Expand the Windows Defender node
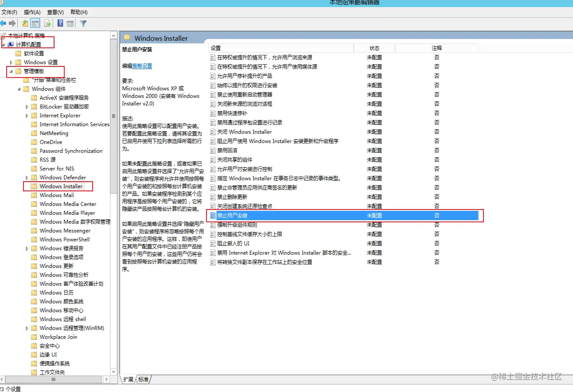Screen dimensions: 573x392 27,178
